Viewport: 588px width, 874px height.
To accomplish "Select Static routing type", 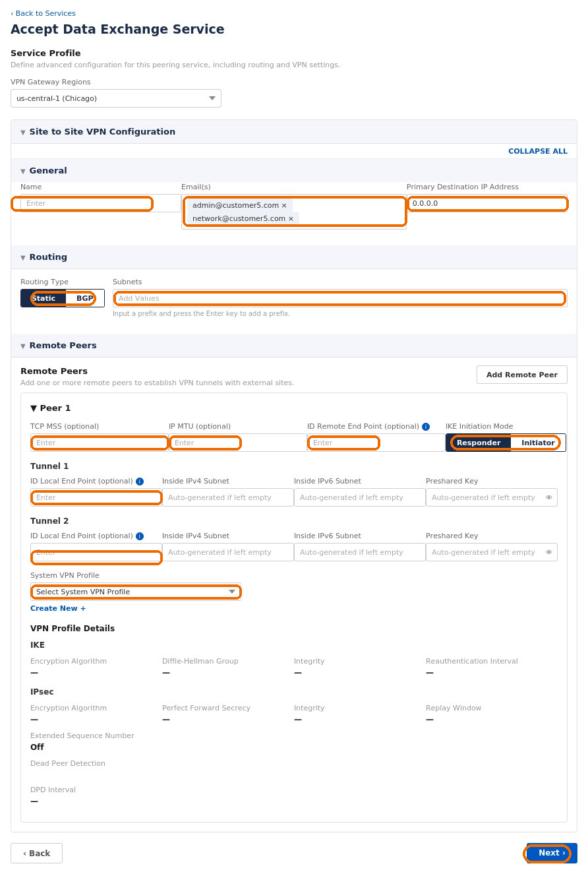I will point(44,298).
